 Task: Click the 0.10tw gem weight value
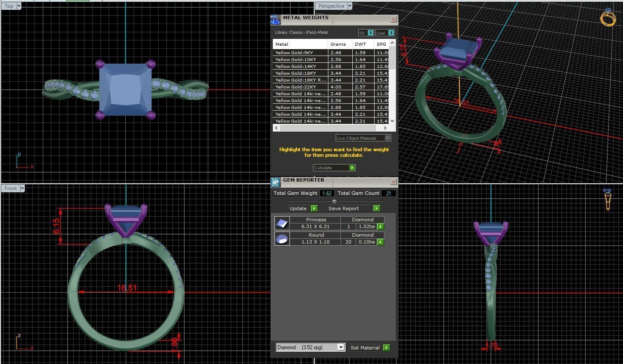[x=367, y=242]
